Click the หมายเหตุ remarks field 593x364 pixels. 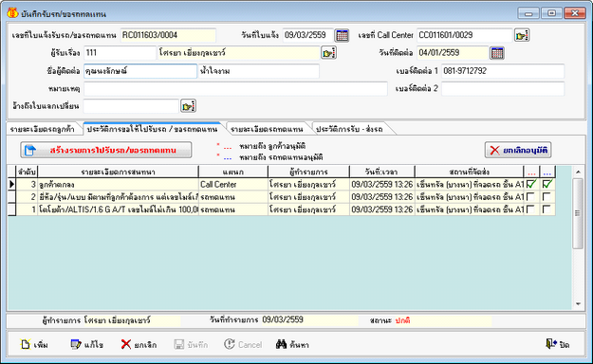coord(235,89)
